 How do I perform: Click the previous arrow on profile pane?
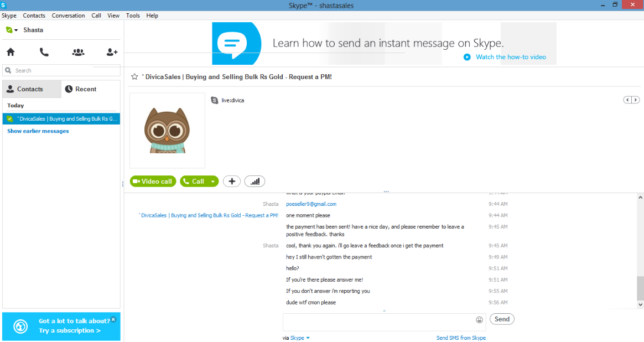pos(627,100)
